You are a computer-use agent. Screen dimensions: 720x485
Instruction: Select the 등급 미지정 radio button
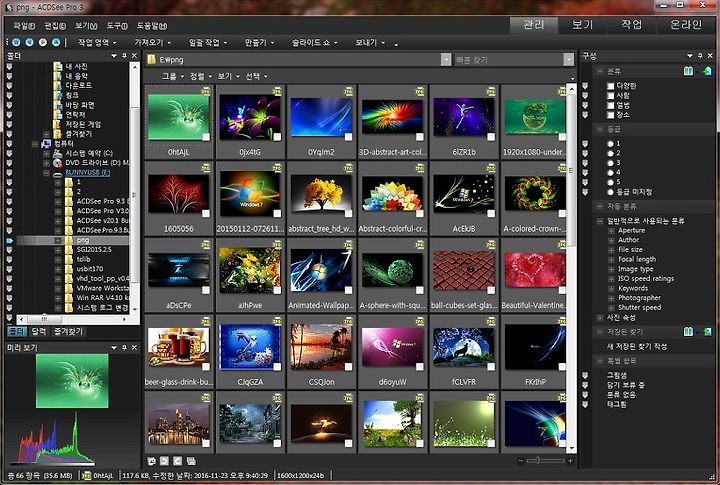(610, 192)
